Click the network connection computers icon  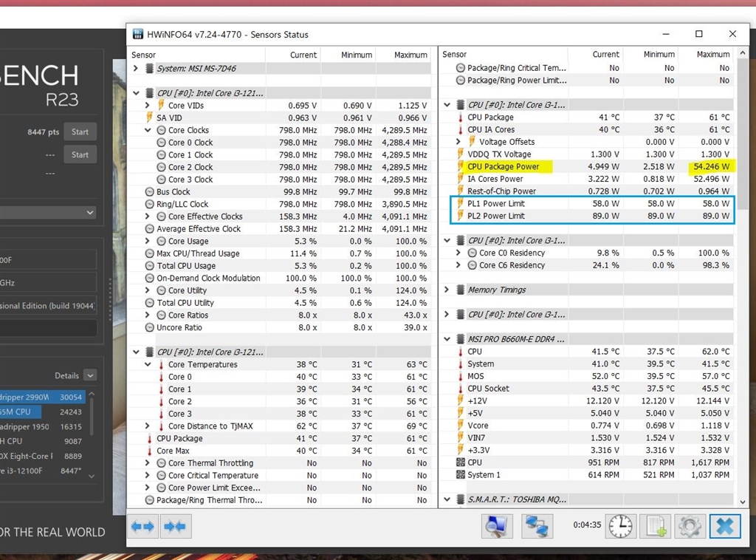537,526
